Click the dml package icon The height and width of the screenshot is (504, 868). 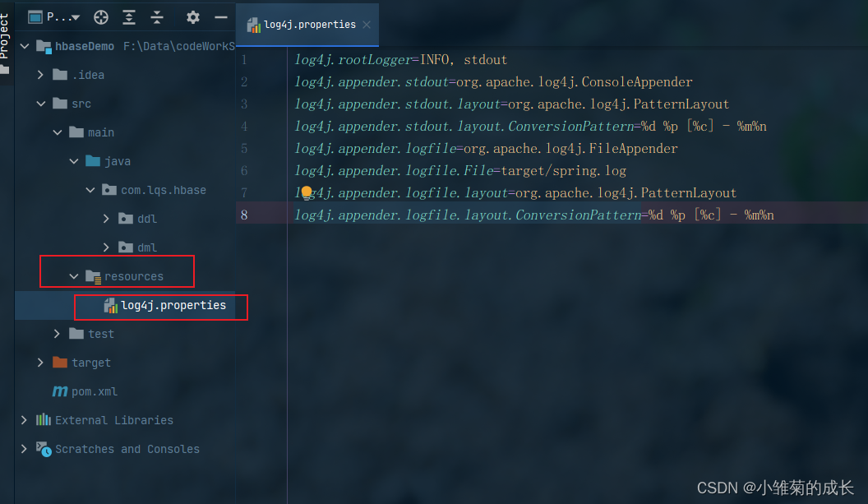coord(127,247)
